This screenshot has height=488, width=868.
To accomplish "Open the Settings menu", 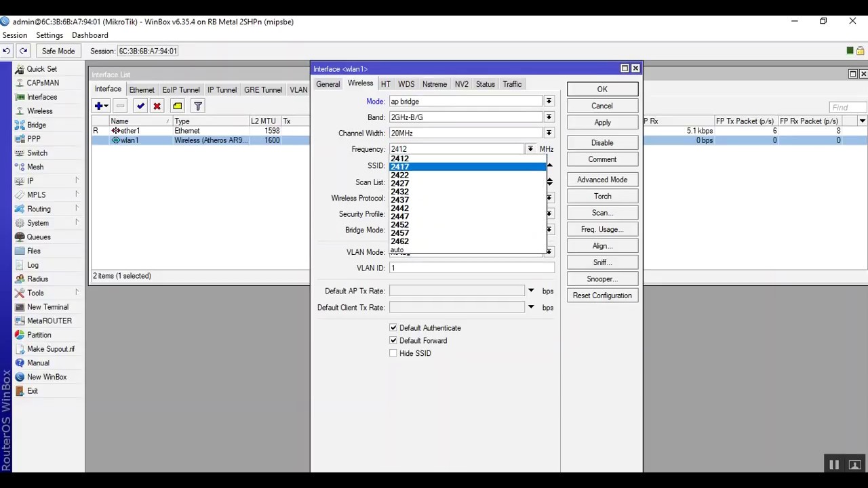I will tap(50, 35).
